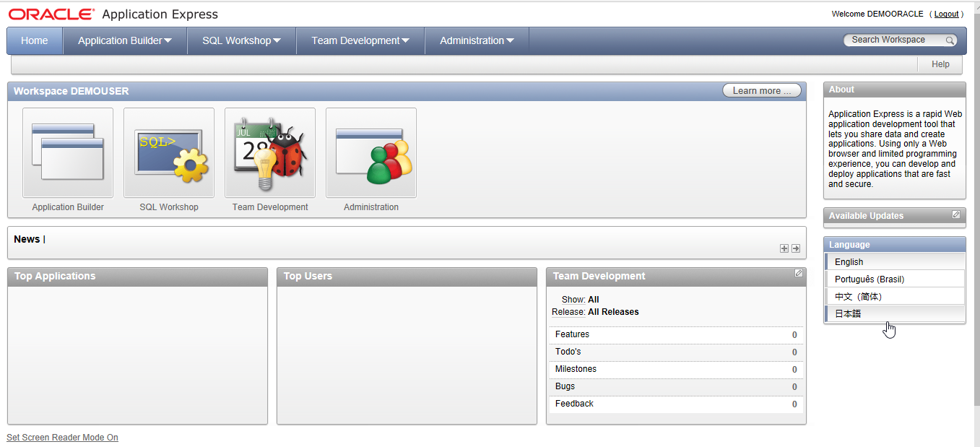The width and height of the screenshot is (980, 447).
Task: Click the Top Applications heading
Action: pyautogui.click(x=55, y=276)
